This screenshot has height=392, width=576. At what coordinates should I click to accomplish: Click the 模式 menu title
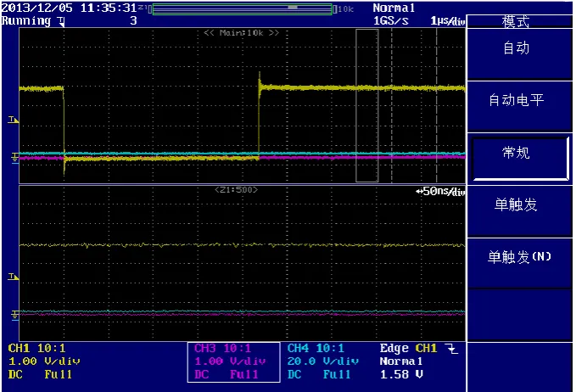tap(516, 22)
